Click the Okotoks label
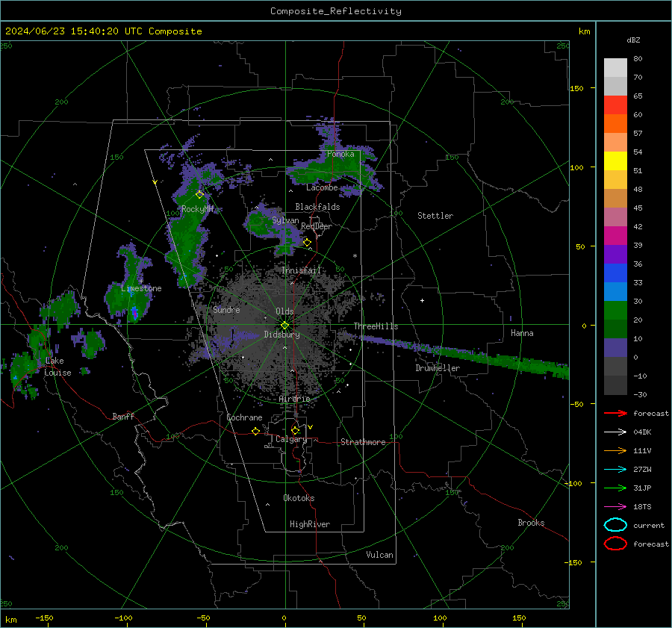This screenshot has height=628, width=672. pos(299,498)
